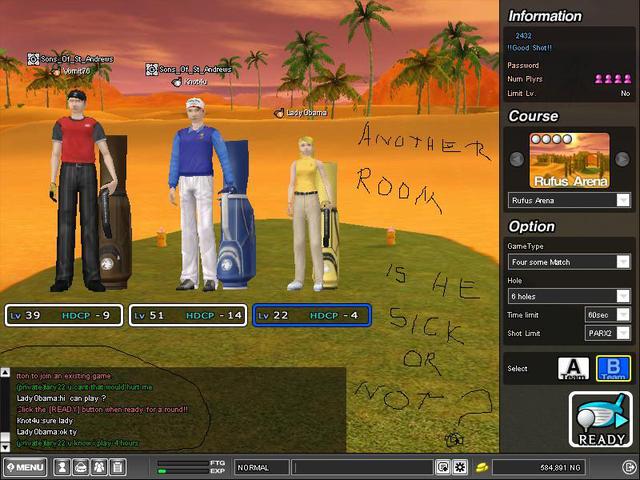Show the previous course with the left arrow
The height and width of the screenshot is (480, 640).
[517, 159]
